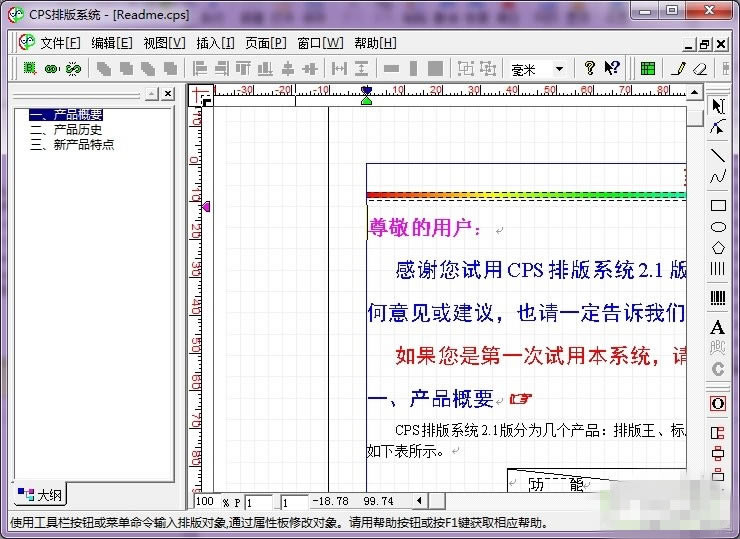The width and height of the screenshot is (740, 539).
Task: Select the curve drawing tool
Action: pos(718,177)
